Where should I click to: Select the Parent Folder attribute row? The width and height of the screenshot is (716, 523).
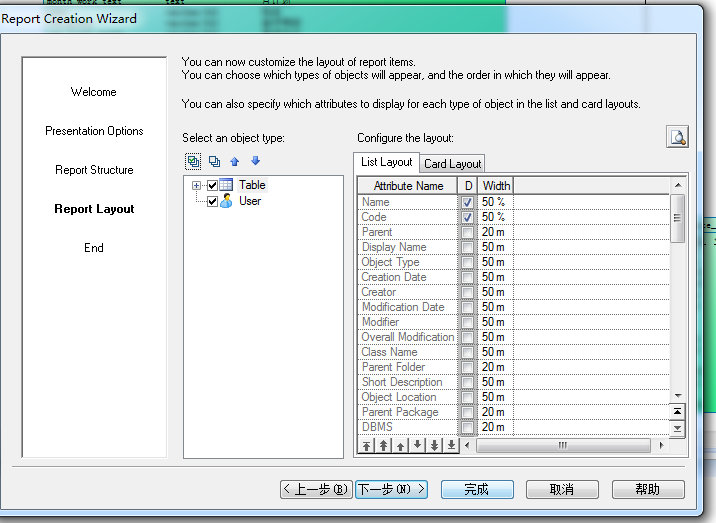click(514, 367)
